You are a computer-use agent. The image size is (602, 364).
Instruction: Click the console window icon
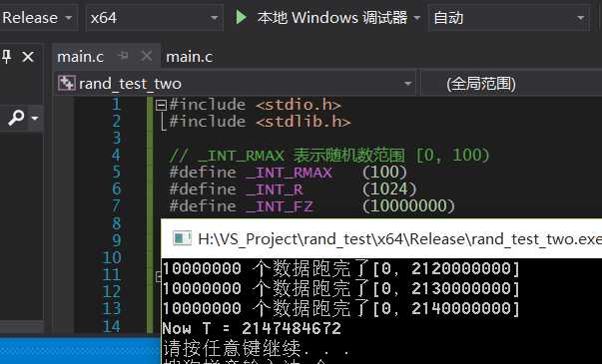182,238
